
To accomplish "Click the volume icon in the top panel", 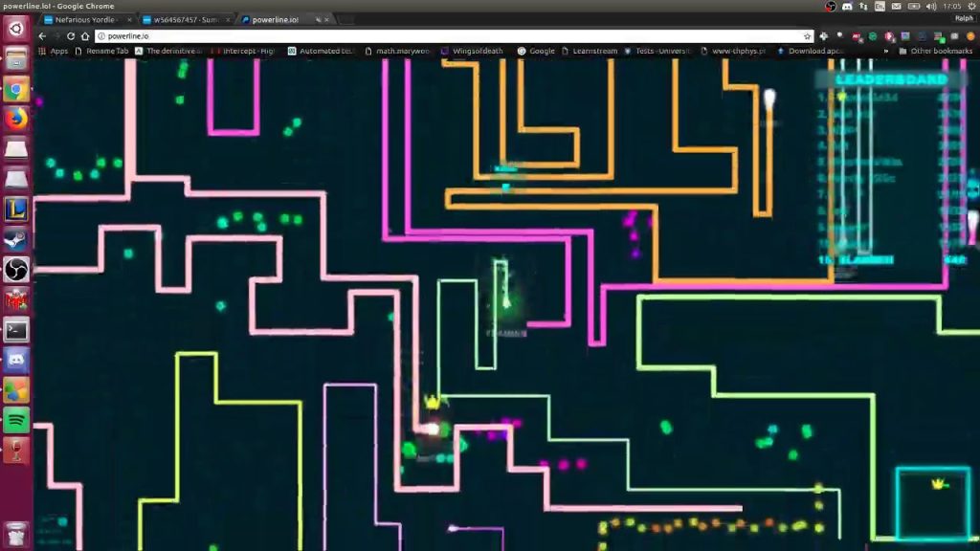I will pyautogui.click(x=930, y=7).
